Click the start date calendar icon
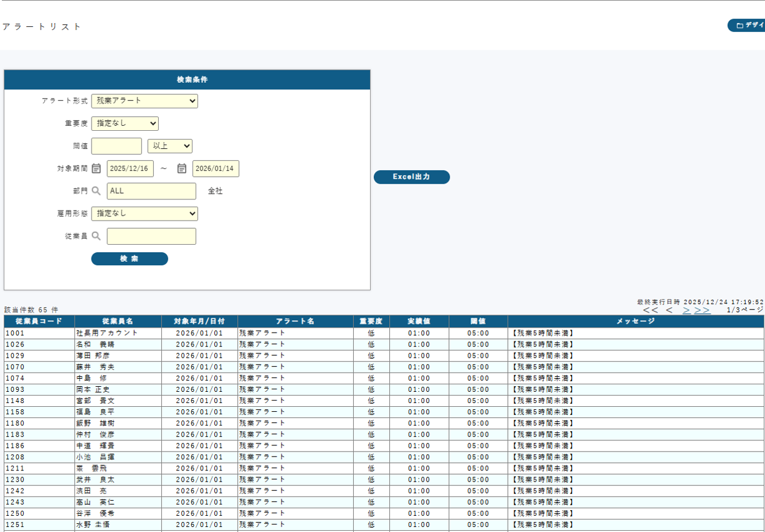 click(97, 169)
